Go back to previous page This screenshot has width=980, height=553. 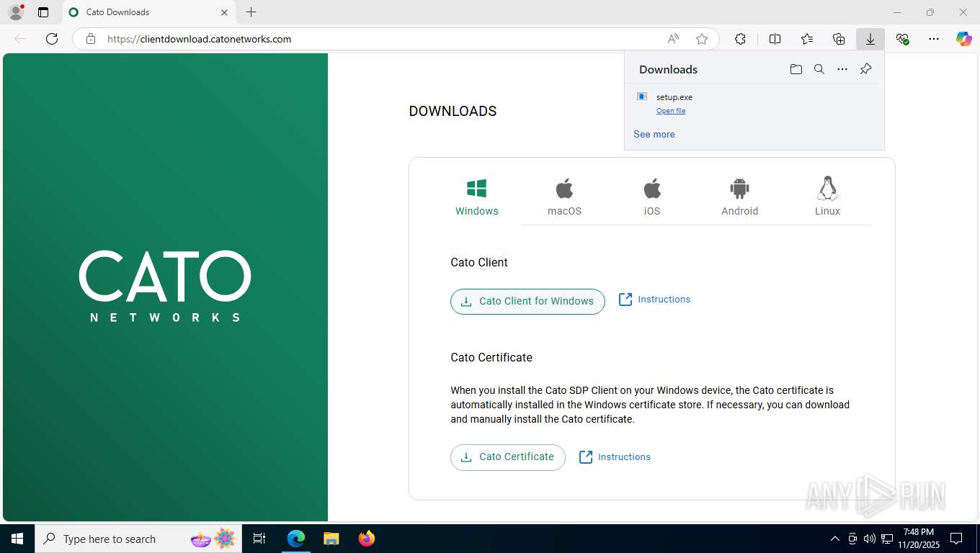[20, 39]
